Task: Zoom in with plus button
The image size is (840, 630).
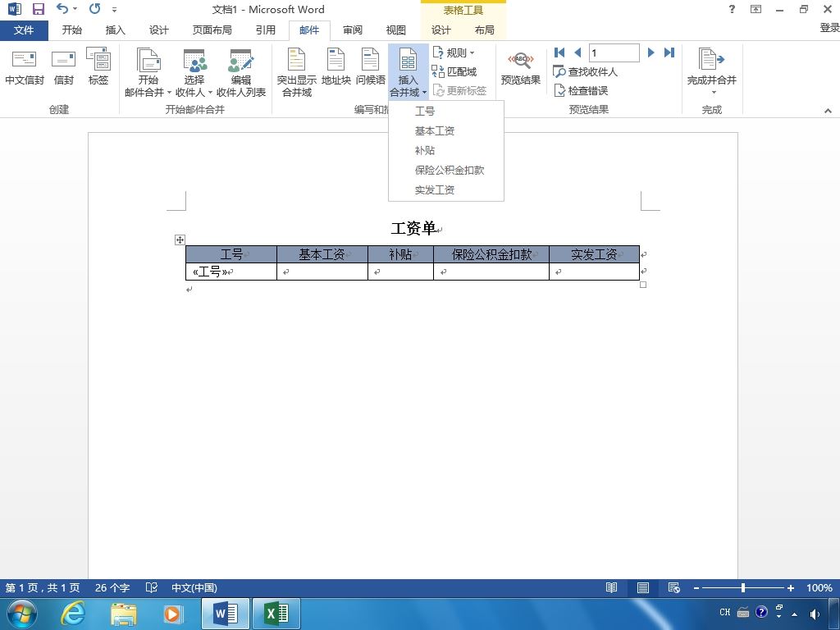Action: [790, 587]
